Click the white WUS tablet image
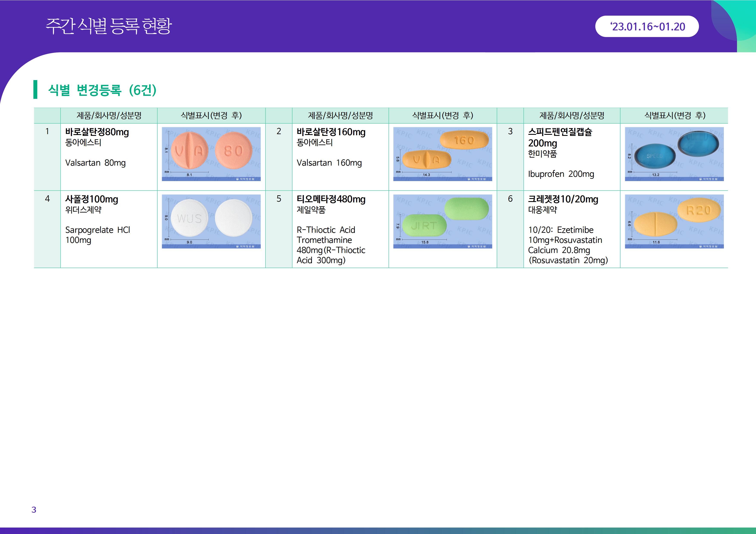The width and height of the screenshot is (756, 534). pyautogui.click(x=211, y=221)
